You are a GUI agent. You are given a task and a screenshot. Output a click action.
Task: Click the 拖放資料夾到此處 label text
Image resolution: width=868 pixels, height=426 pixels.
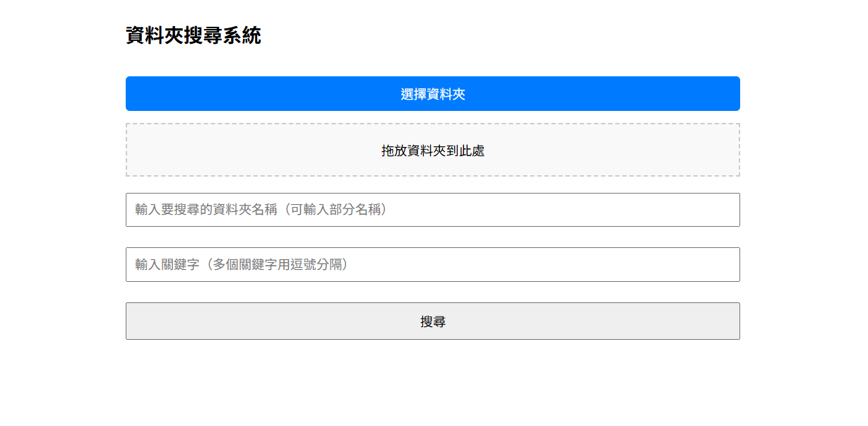[432, 150]
